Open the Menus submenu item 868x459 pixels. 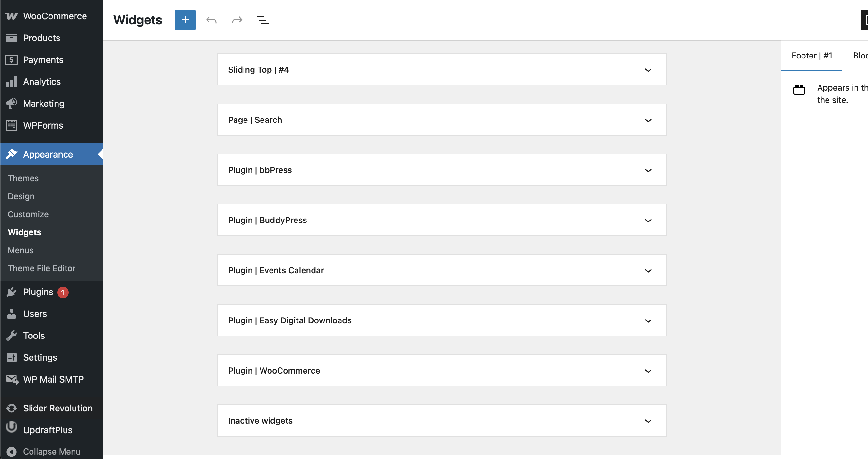21,250
